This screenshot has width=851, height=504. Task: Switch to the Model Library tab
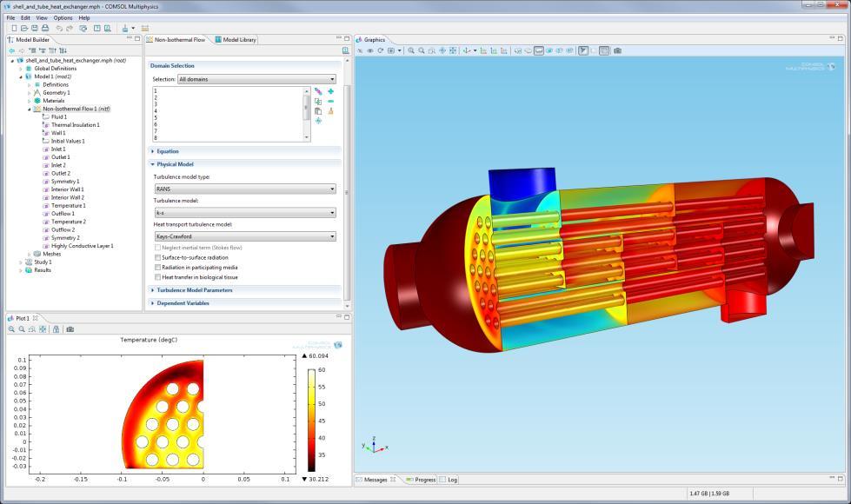(235, 40)
